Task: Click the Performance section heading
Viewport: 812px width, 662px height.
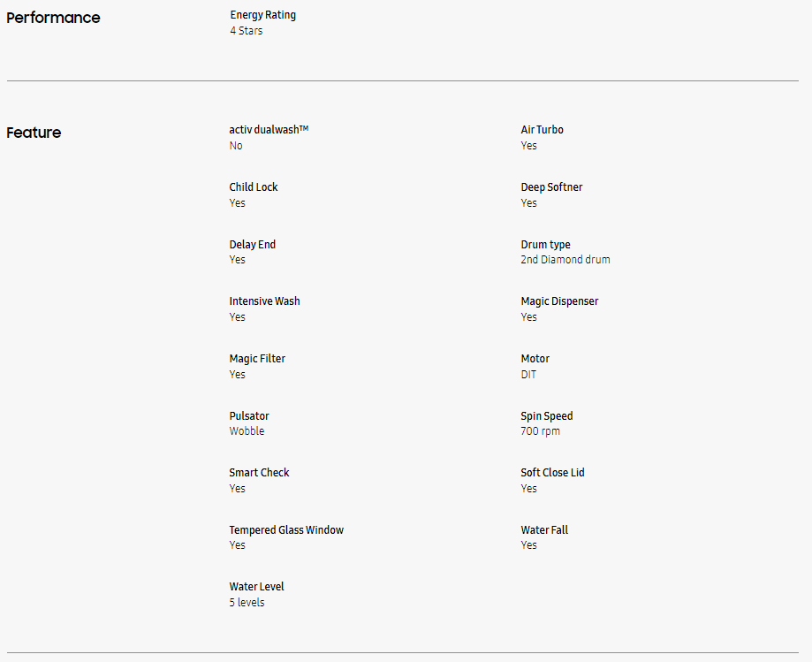Action: pos(53,18)
